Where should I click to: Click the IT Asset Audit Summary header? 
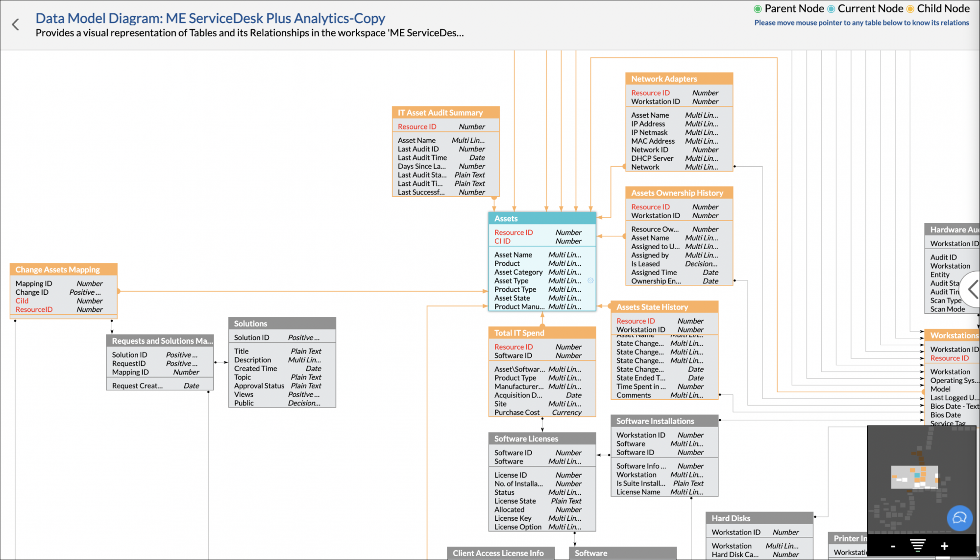(x=445, y=113)
